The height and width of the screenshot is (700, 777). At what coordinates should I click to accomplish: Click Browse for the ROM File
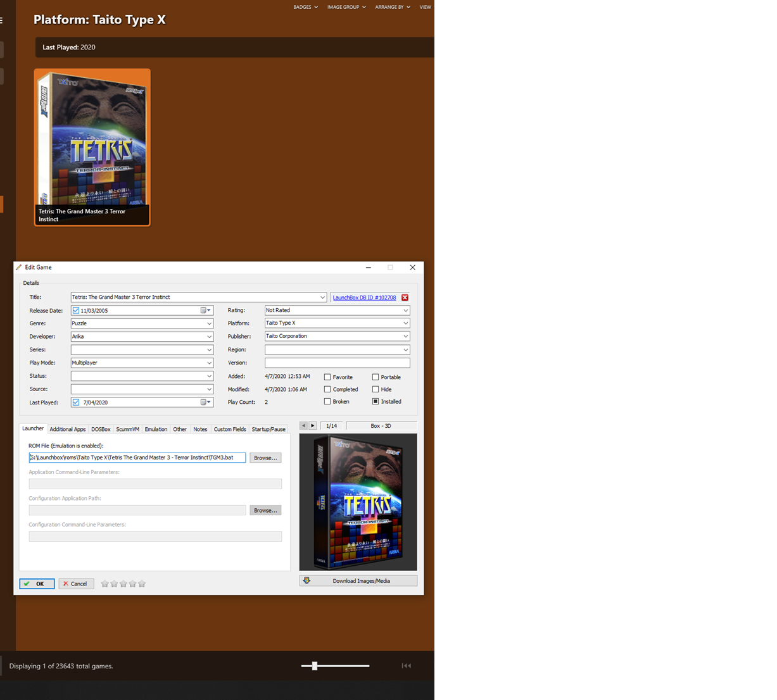[x=265, y=458]
